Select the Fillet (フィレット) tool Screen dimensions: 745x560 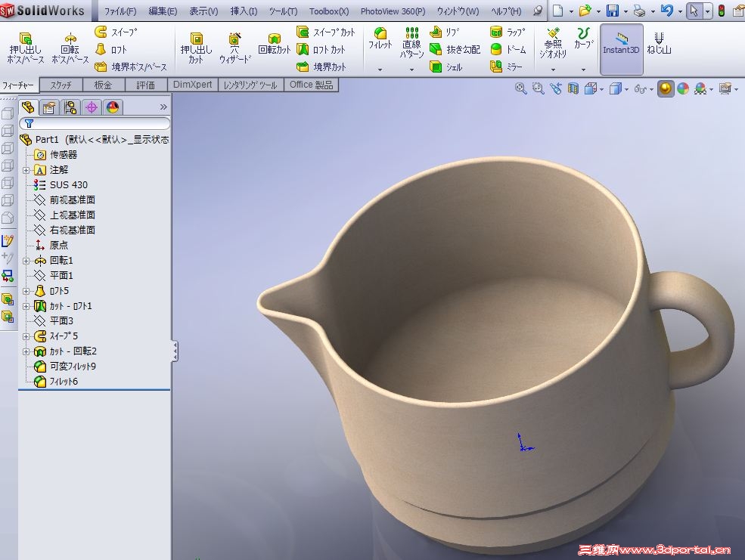pyautogui.click(x=380, y=39)
